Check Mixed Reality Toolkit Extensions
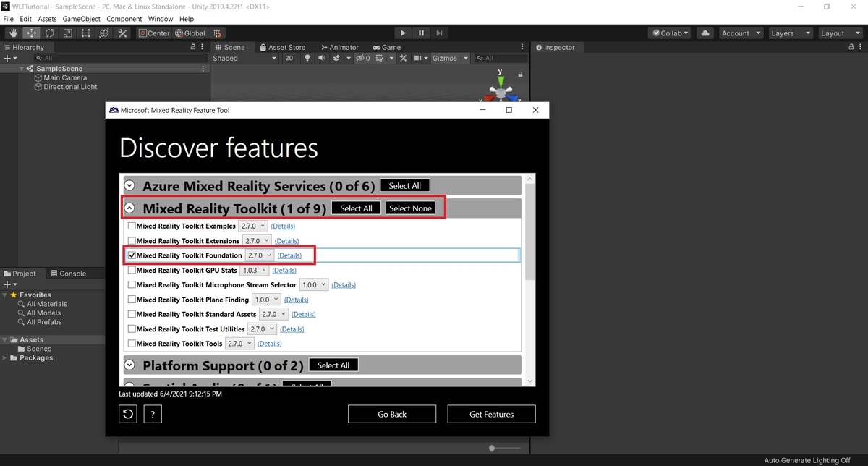The height and width of the screenshot is (466, 868). tap(131, 240)
